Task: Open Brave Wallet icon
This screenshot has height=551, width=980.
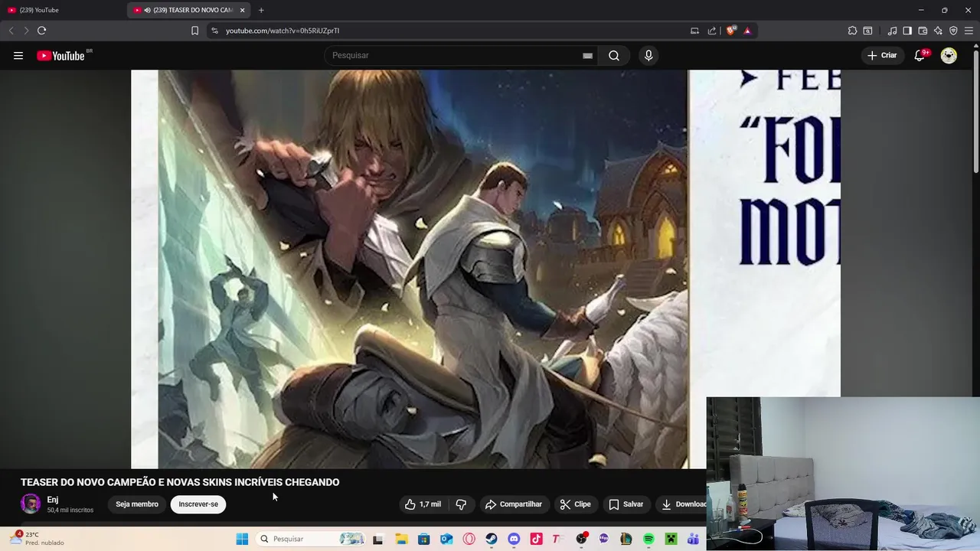Action: (x=923, y=31)
